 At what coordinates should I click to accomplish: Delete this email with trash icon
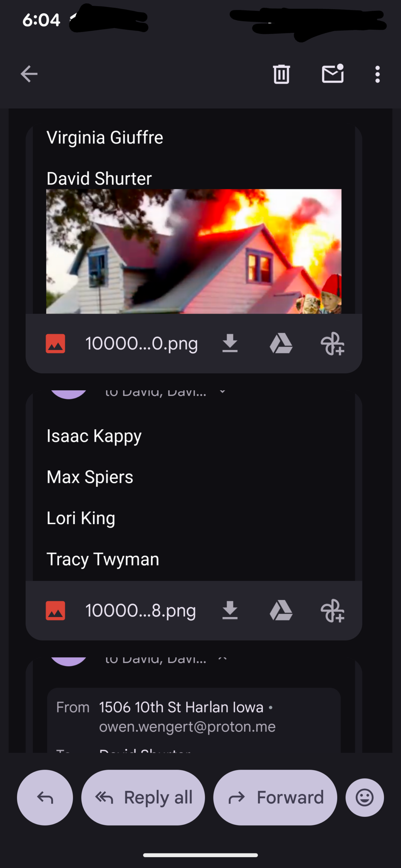pyautogui.click(x=281, y=74)
